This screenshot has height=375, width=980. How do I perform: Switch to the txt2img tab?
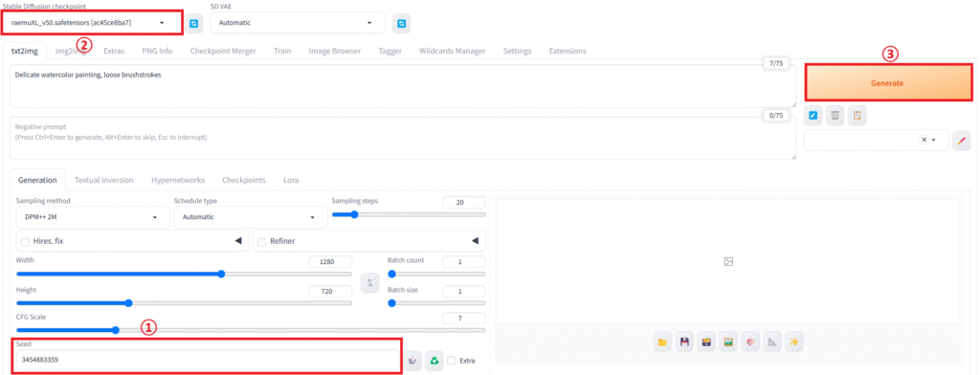(24, 52)
